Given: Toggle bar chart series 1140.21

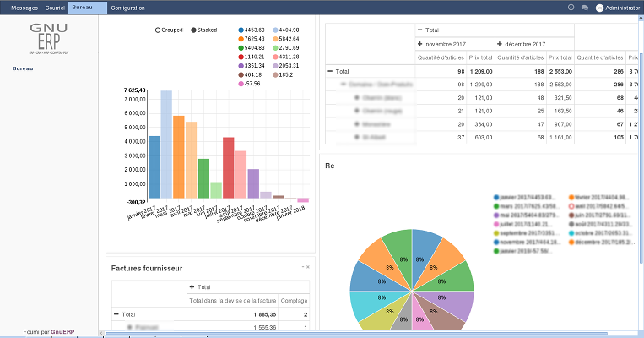Looking at the screenshot, I should tap(252, 57).
